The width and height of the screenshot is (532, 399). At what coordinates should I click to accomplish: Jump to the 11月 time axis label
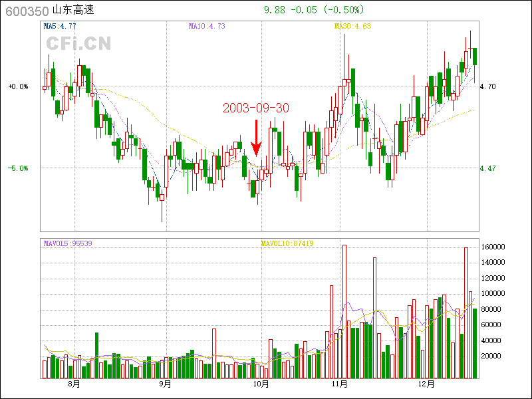[340, 384]
